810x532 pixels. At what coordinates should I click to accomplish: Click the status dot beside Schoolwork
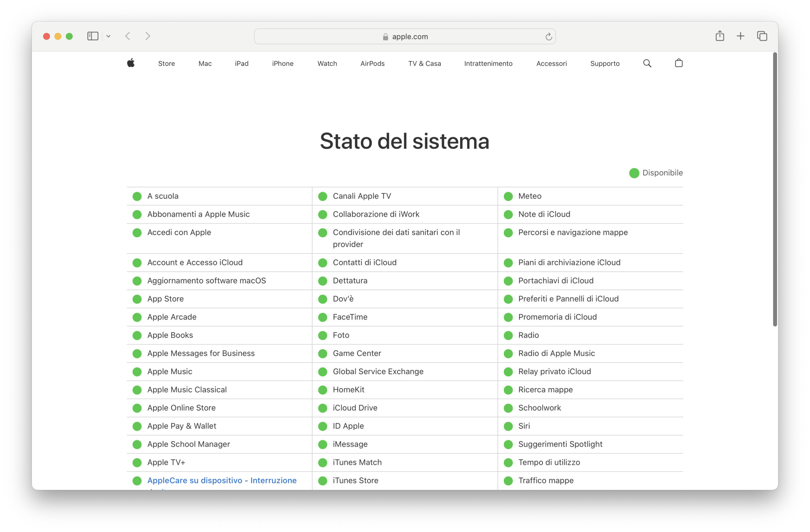pyautogui.click(x=508, y=408)
